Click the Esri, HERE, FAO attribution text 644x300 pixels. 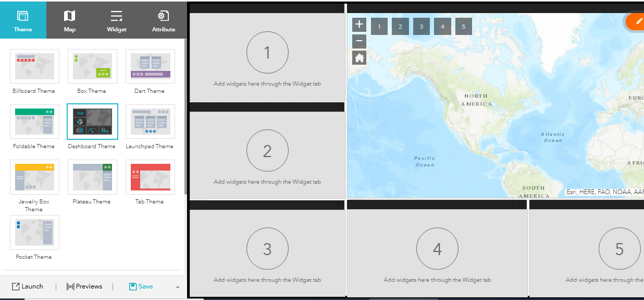click(x=604, y=192)
